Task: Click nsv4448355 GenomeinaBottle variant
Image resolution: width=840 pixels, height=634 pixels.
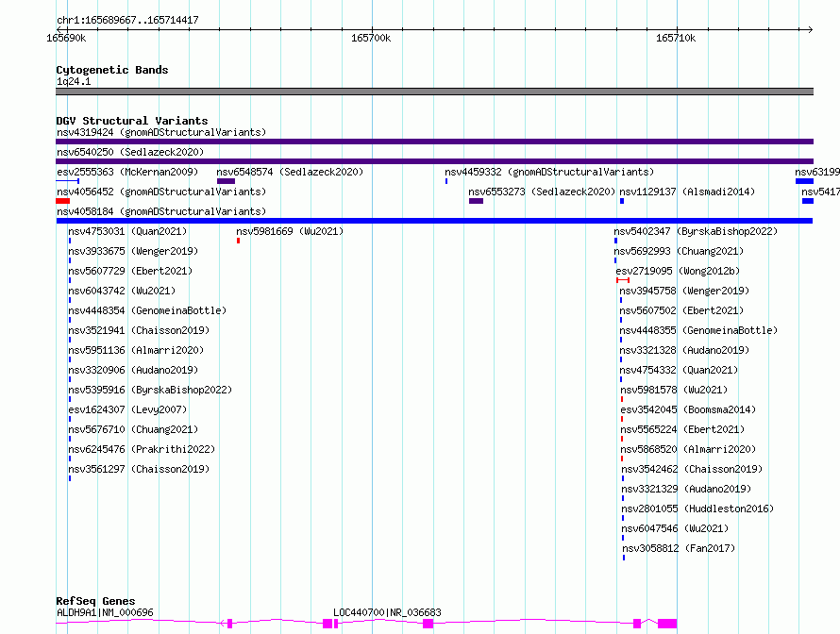Action: point(698,330)
